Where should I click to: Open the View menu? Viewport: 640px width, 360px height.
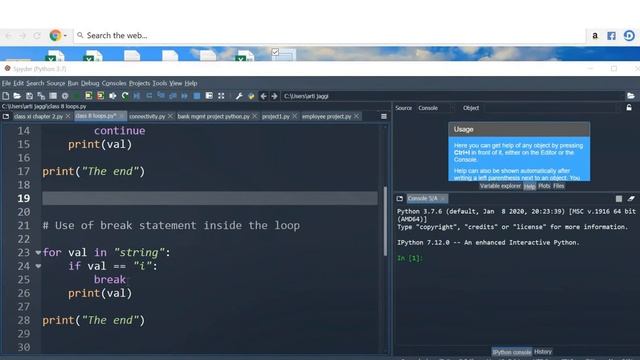pos(176,83)
